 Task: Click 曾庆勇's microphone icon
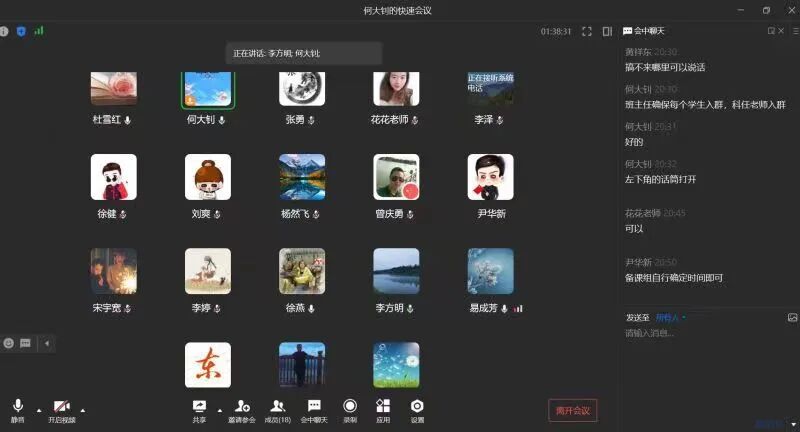[x=410, y=215]
